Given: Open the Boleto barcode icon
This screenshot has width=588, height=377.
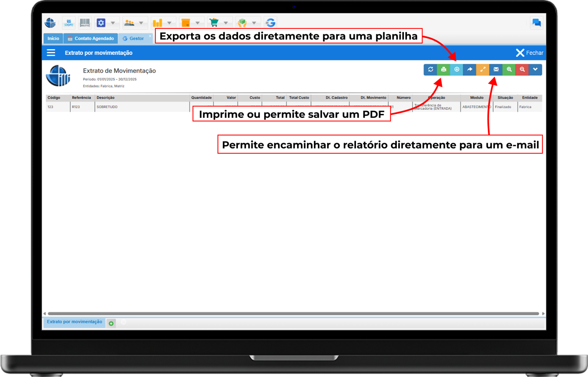Looking at the screenshot, I should 85,23.
